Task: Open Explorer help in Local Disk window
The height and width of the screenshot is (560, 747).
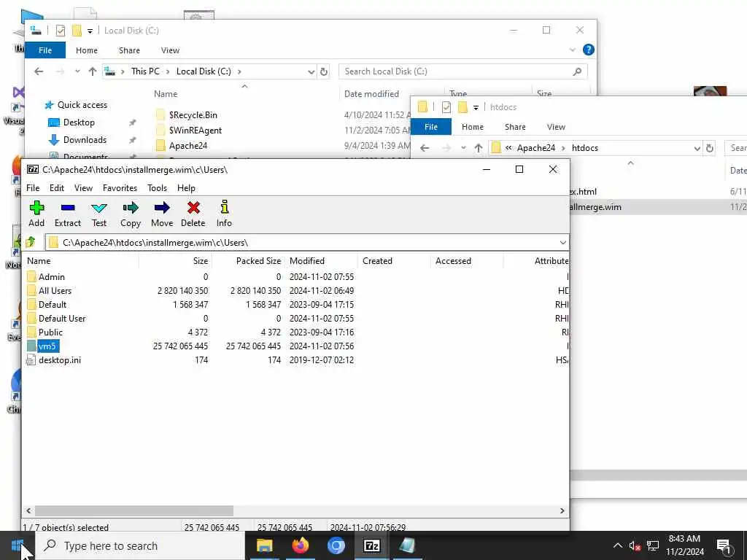Action: pos(589,50)
